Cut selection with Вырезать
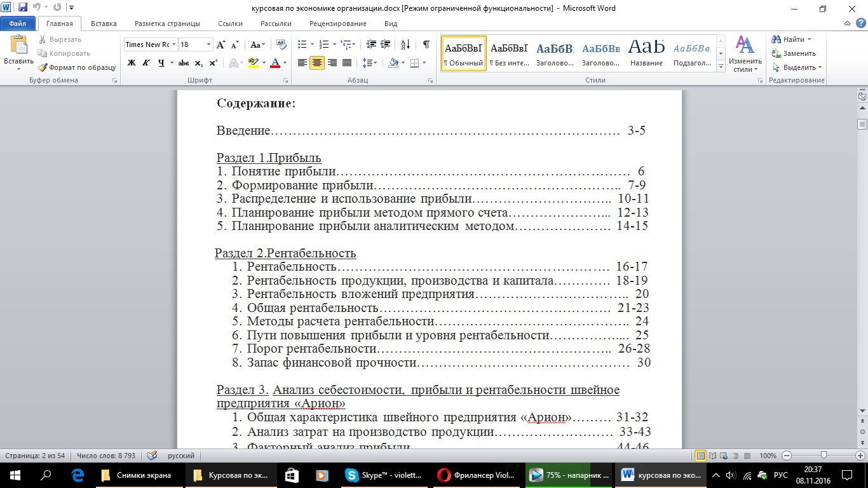This screenshot has height=488, width=868. tap(59, 39)
